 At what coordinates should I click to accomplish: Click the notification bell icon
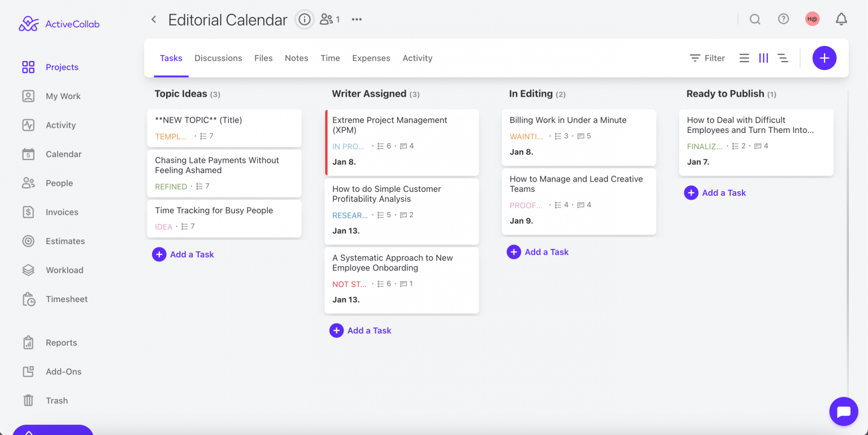click(x=841, y=19)
